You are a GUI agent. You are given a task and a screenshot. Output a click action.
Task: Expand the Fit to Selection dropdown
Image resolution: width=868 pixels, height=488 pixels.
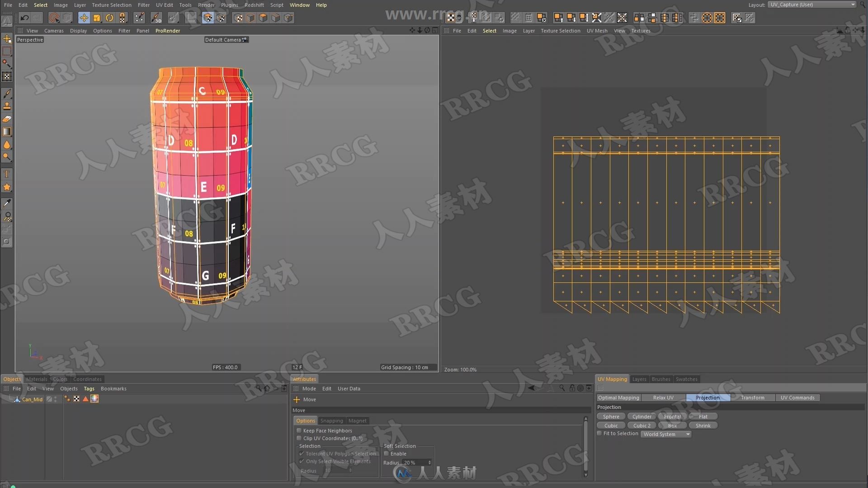pos(688,434)
